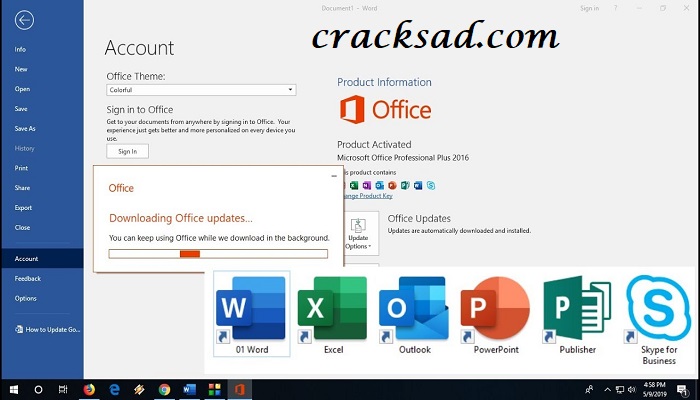Open Firefox from the taskbar
This screenshot has height=400, width=700.
coord(89,389)
